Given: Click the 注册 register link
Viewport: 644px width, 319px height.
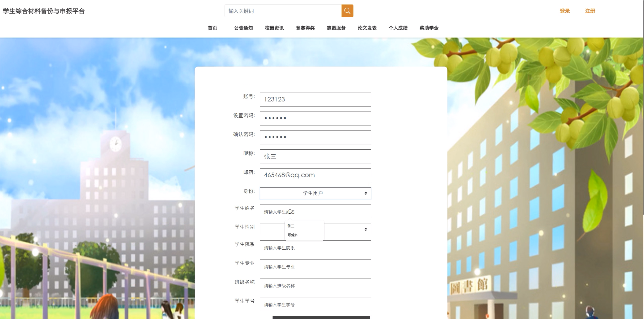Looking at the screenshot, I should 590,11.
